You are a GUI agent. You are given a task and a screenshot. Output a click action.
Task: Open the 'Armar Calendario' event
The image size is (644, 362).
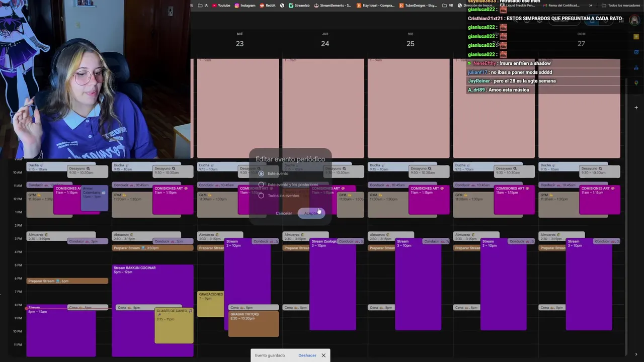pos(95,198)
